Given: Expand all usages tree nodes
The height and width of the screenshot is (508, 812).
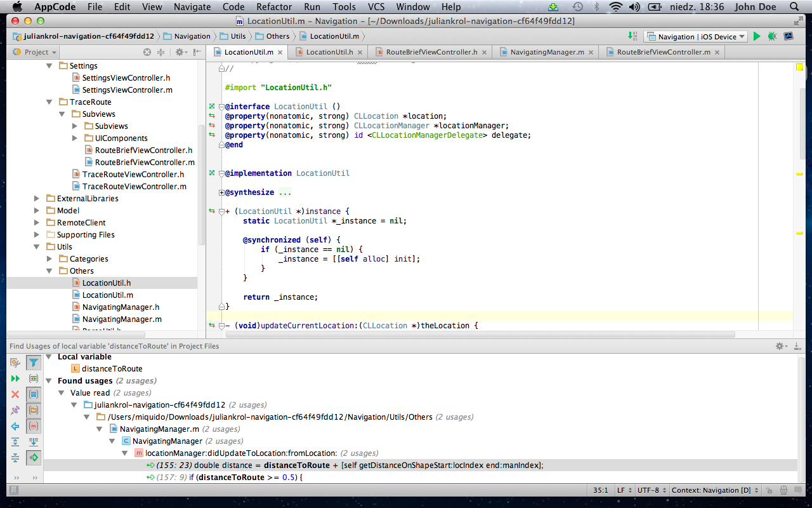Looking at the screenshot, I should click(x=15, y=442).
